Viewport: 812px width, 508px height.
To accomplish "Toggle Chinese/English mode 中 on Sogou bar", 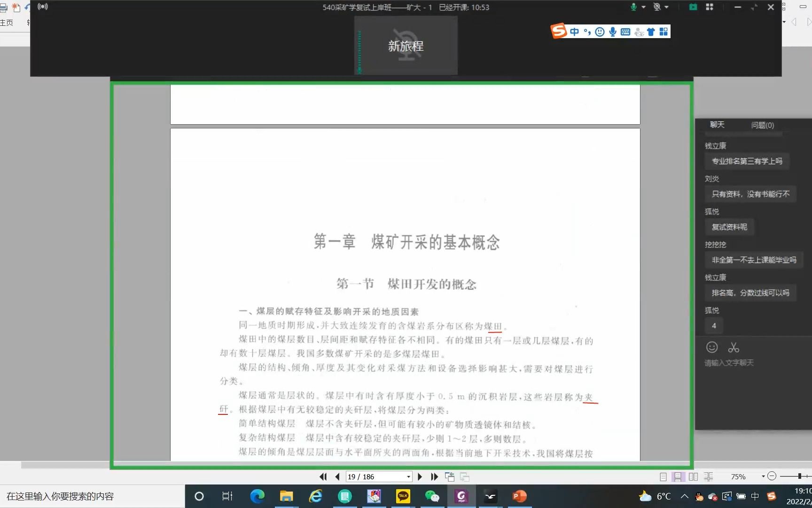I will pyautogui.click(x=574, y=32).
